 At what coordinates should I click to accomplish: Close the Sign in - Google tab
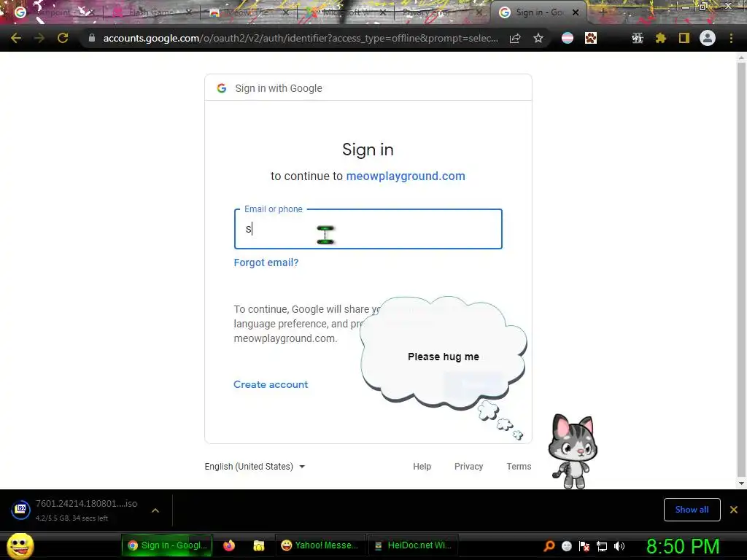tap(576, 12)
